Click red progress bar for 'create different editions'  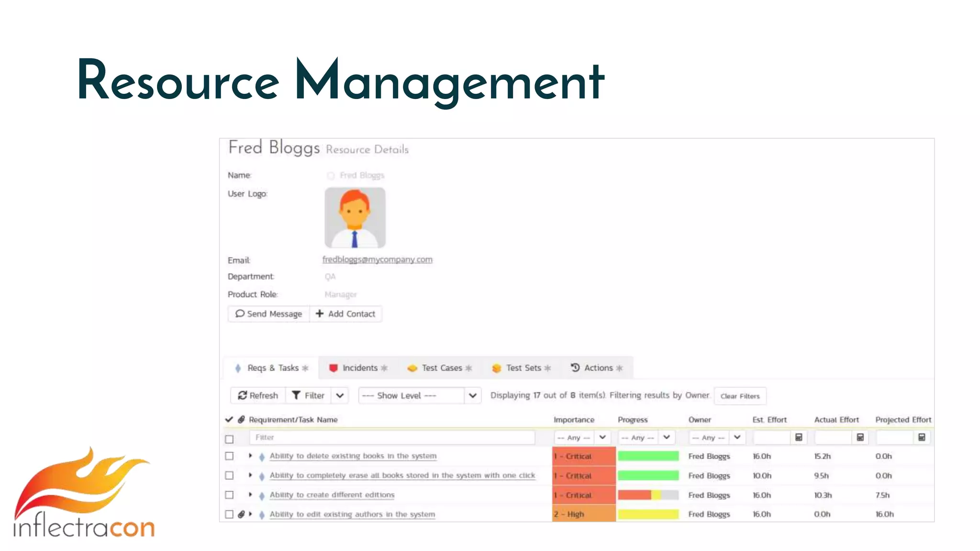click(x=634, y=495)
